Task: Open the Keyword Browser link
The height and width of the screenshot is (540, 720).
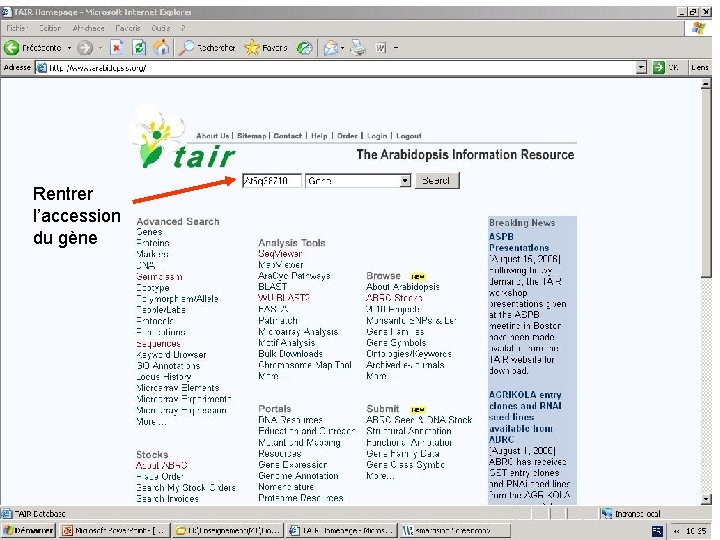Action: [x=171, y=354]
